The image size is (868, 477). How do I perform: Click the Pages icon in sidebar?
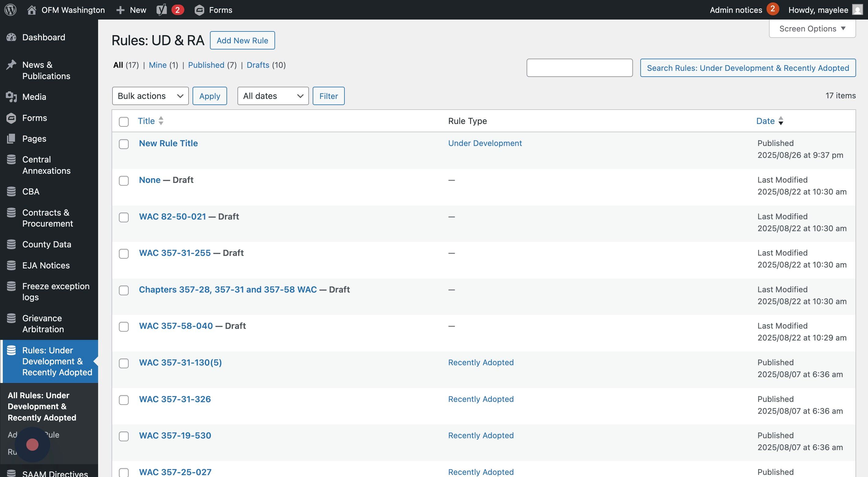[x=11, y=139]
